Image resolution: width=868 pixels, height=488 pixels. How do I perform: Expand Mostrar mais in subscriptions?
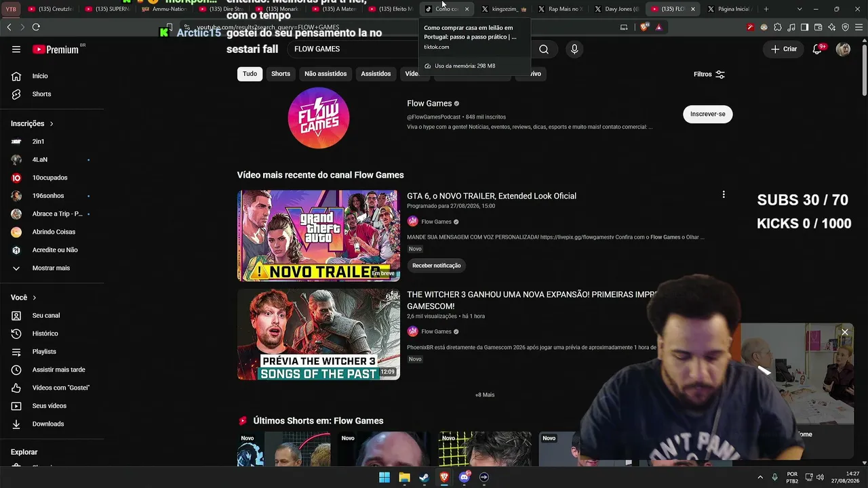pos(52,268)
